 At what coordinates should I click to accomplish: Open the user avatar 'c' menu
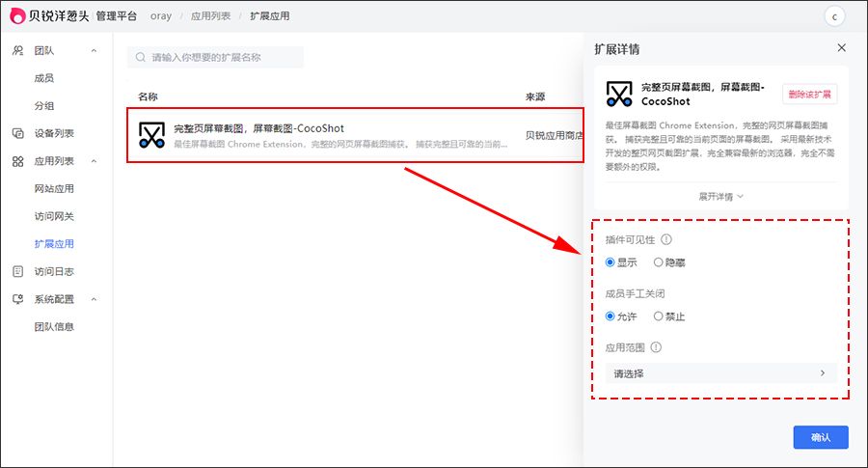pos(833,16)
